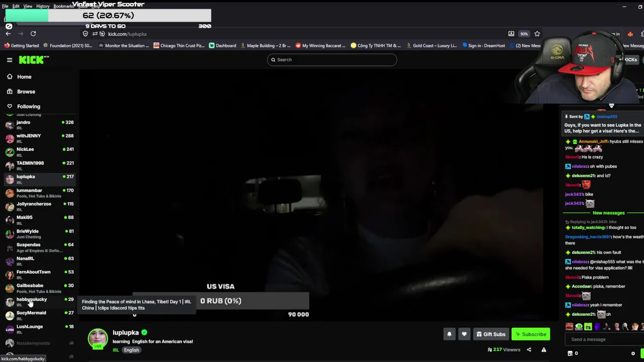
Task: Reload the page
Action: tap(33, 34)
